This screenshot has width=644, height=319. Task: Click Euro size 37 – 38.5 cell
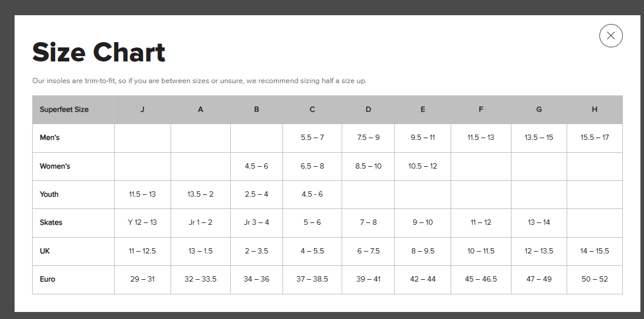coord(312,279)
